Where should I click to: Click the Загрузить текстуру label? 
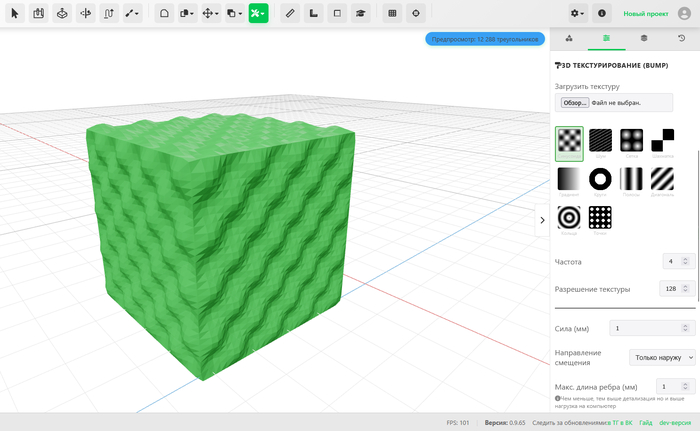(x=587, y=87)
